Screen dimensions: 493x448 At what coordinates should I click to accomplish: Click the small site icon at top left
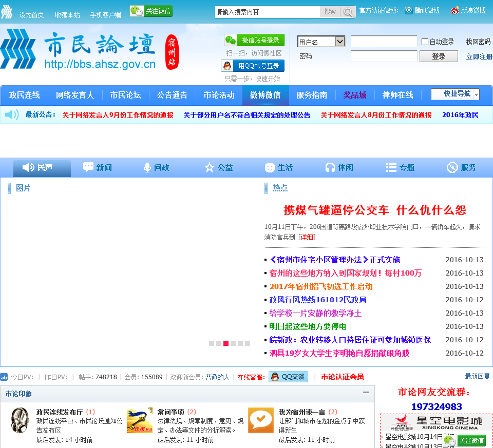pyautogui.click(x=6, y=12)
